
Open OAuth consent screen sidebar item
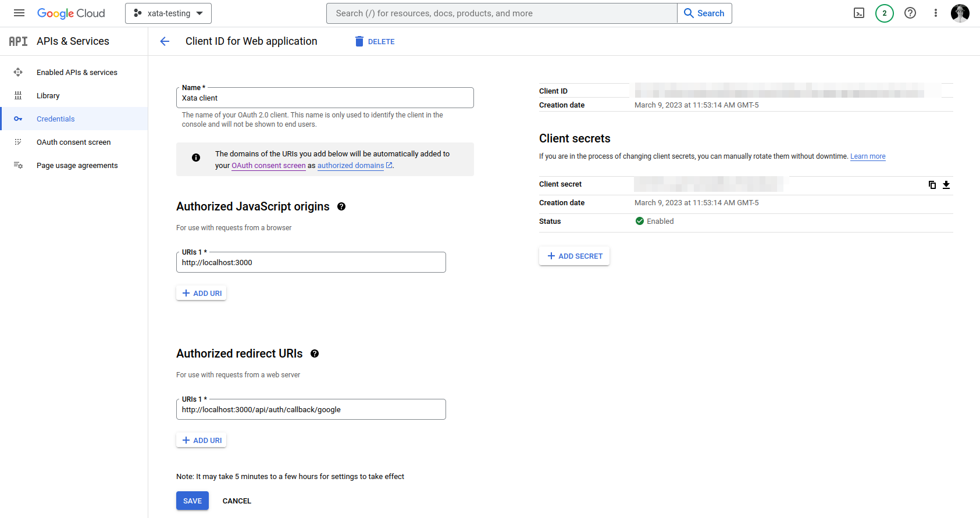[74, 142]
